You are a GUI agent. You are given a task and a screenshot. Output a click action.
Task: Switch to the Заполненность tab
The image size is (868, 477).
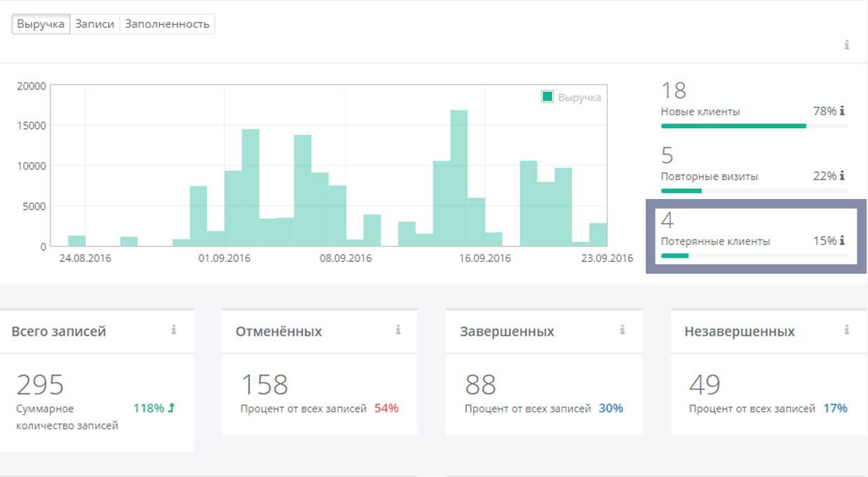point(167,24)
